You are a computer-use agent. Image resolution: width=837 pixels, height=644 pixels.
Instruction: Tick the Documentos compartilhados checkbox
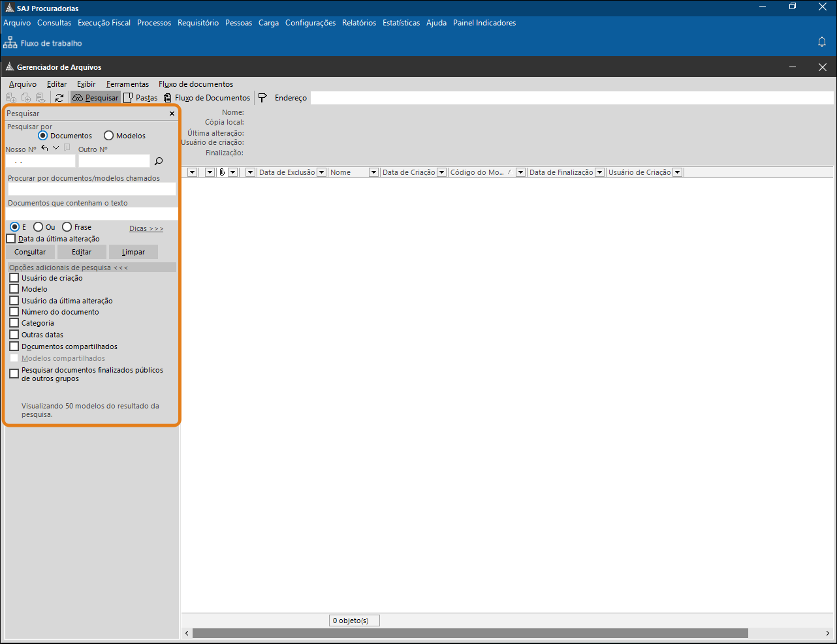[x=14, y=346]
